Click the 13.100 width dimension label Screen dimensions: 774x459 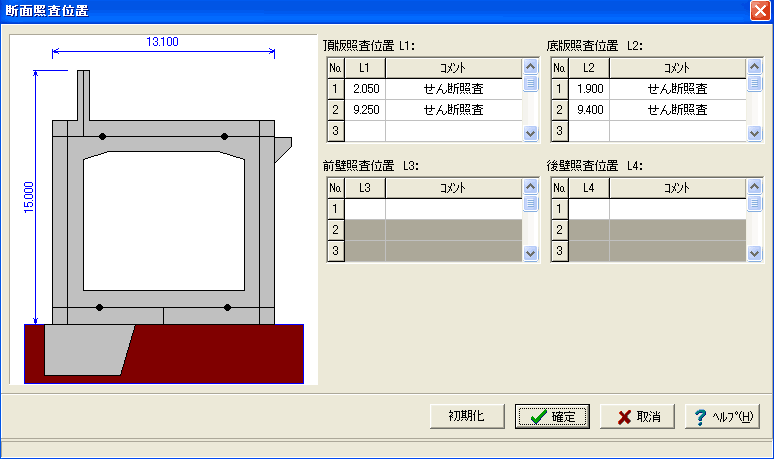click(x=162, y=41)
